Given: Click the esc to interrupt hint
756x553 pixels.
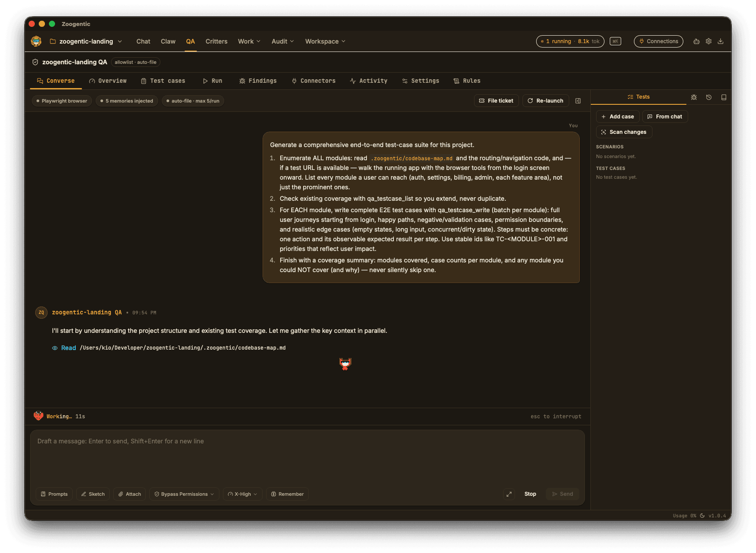Looking at the screenshot, I should (x=556, y=417).
